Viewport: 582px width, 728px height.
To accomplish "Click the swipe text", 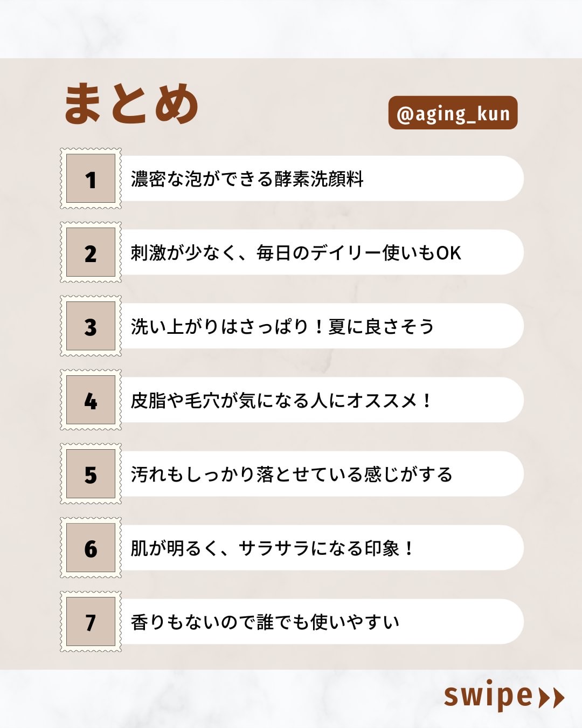I will pyautogui.click(x=488, y=696).
